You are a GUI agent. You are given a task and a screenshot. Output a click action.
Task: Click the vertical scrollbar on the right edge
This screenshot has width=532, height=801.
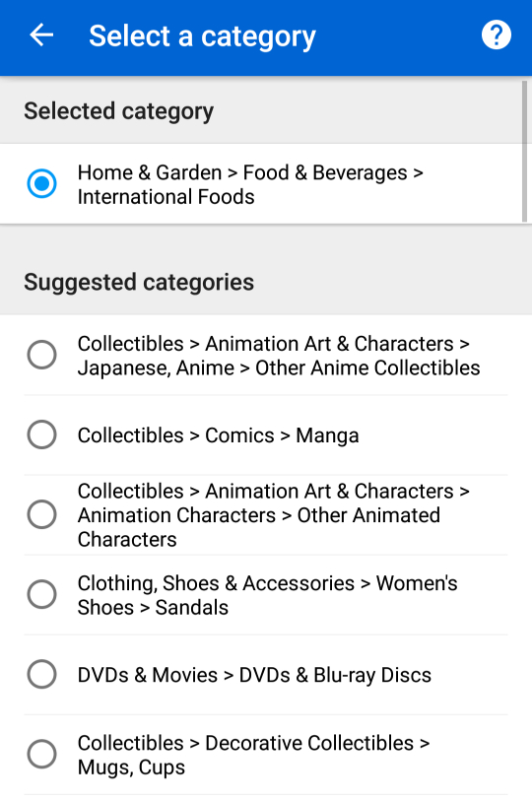524,151
